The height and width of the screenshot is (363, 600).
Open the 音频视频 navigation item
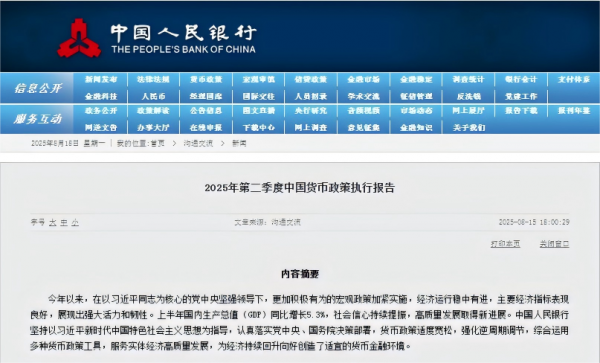pos(364,111)
